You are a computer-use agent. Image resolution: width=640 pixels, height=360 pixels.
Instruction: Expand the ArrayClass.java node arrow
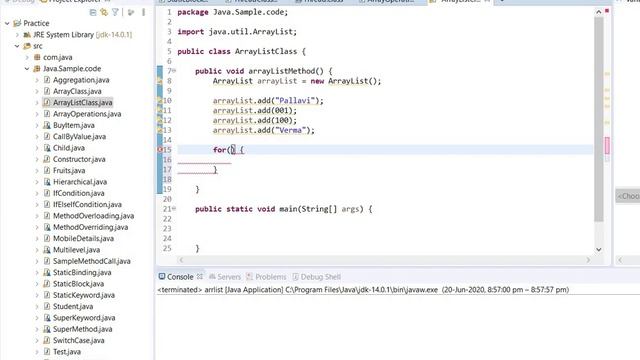[x=37, y=91]
